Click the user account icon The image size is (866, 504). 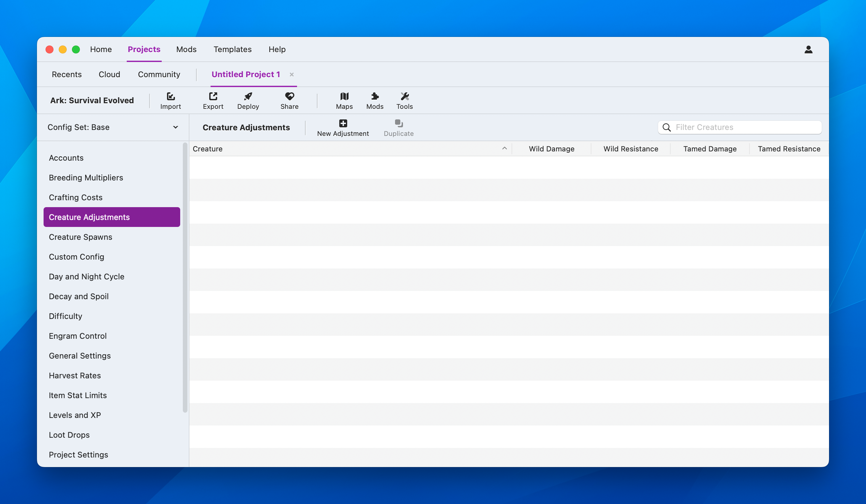tap(808, 49)
